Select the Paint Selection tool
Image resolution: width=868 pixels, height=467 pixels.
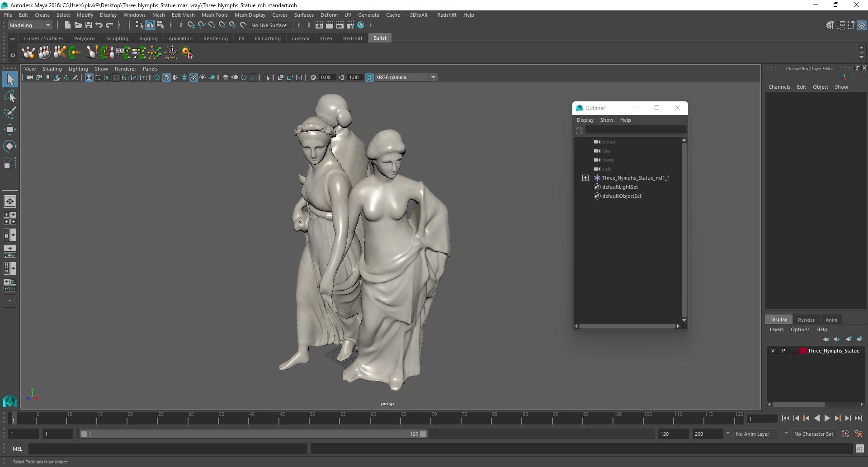coord(9,113)
